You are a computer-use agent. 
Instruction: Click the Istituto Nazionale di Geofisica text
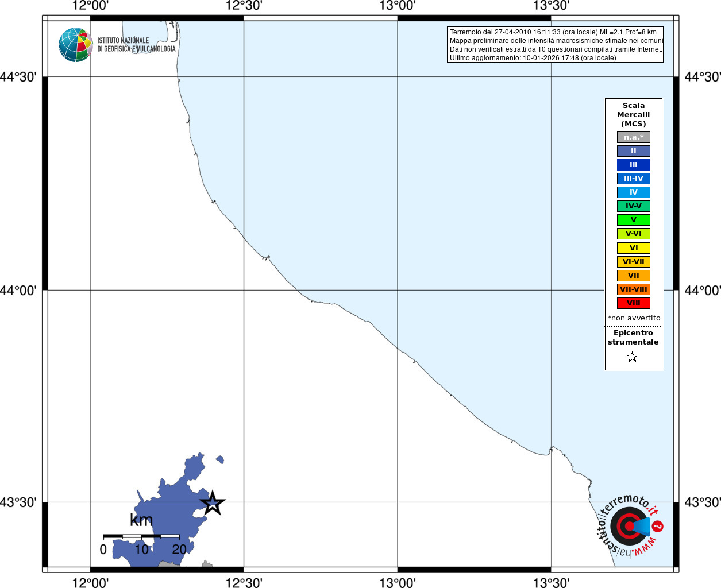(136, 45)
